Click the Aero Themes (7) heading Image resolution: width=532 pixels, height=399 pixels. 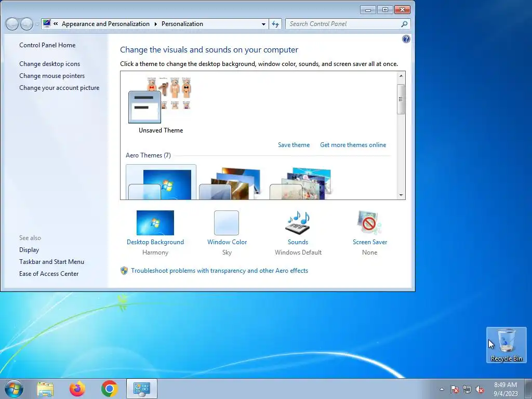click(x=148, y=155)
